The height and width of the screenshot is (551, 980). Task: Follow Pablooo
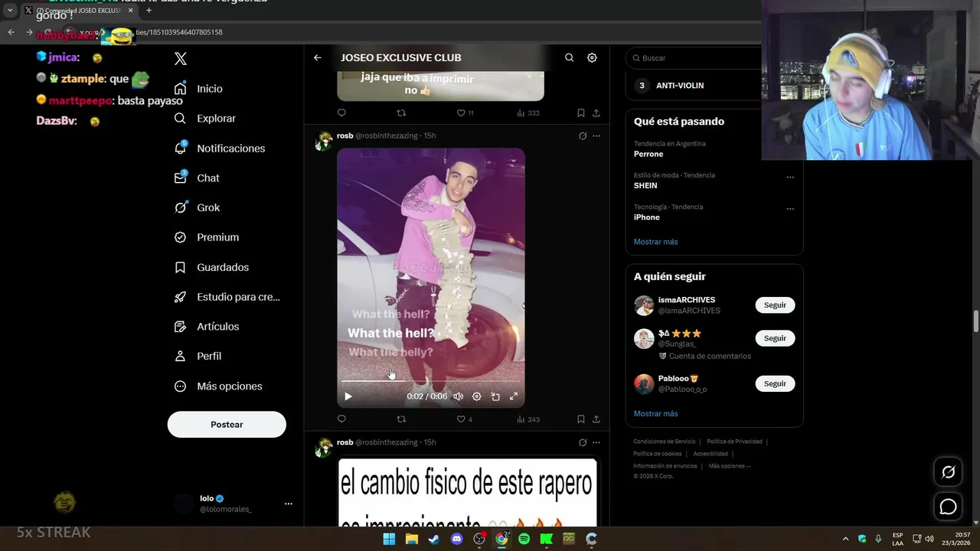(775, 383)
